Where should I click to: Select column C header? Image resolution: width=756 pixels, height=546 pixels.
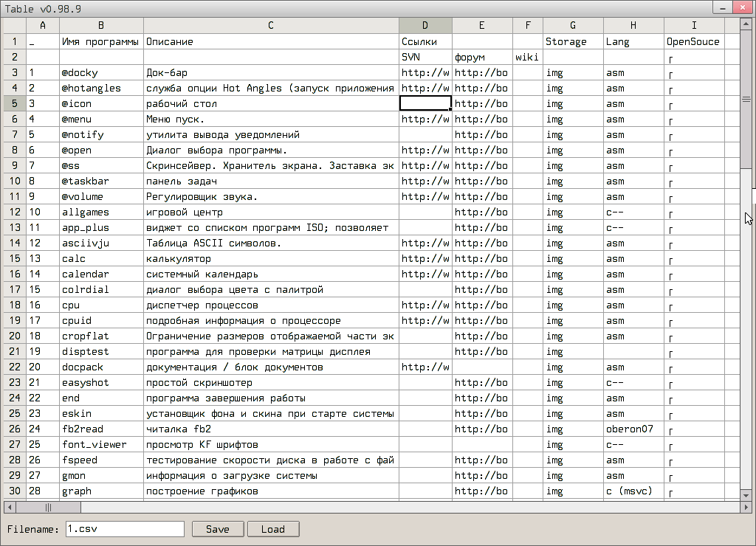tap(271, 26)
